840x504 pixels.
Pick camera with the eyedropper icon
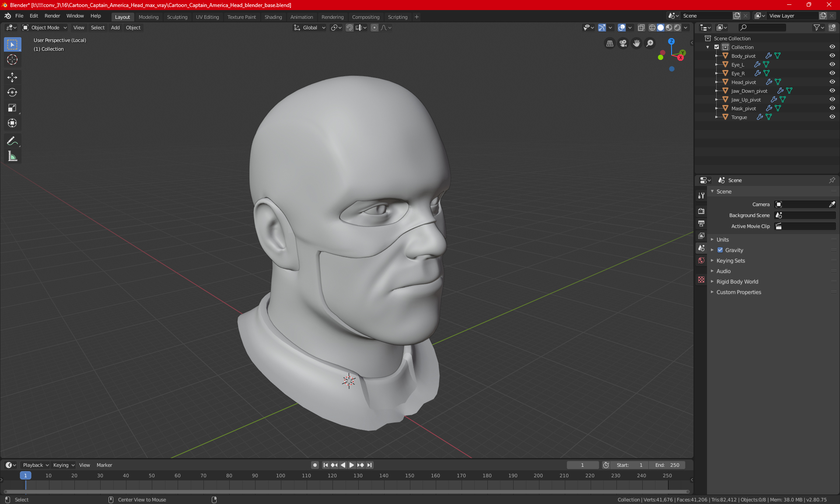pos(832,204)
